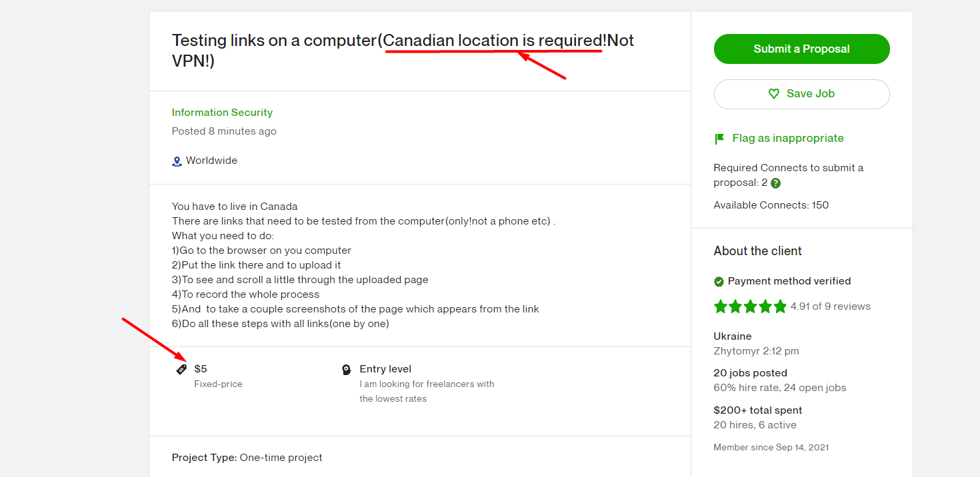Click the price tag icon beside $5
The height and width of the screenshot is (477, 980).
(x=181, y=369)
